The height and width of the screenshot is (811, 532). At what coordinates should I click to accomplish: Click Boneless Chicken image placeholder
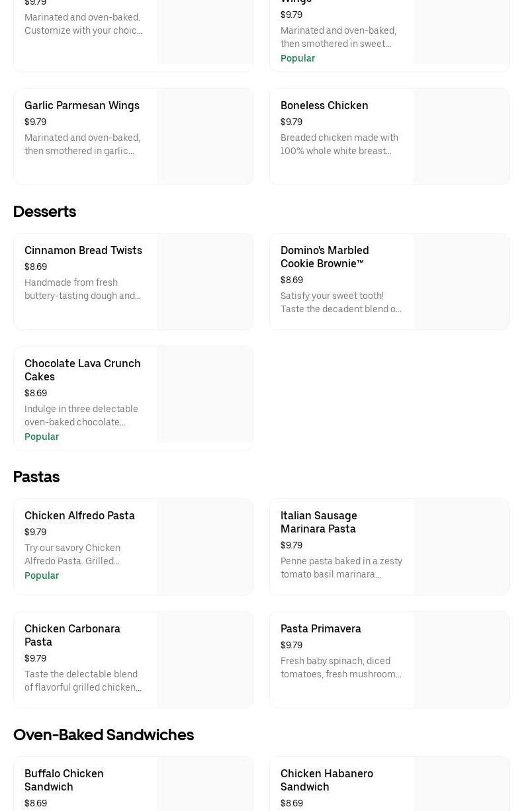pyautogui.click(x=461, y=136)
